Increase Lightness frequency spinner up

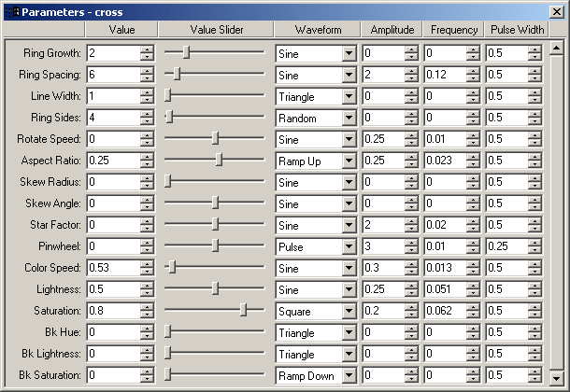[x=473, y=286]
